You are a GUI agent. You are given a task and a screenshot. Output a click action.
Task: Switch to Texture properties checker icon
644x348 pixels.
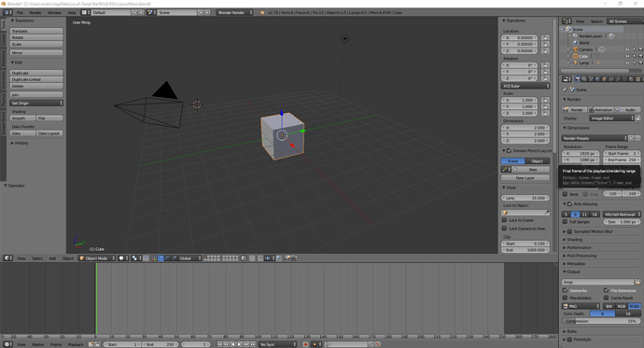637,78
